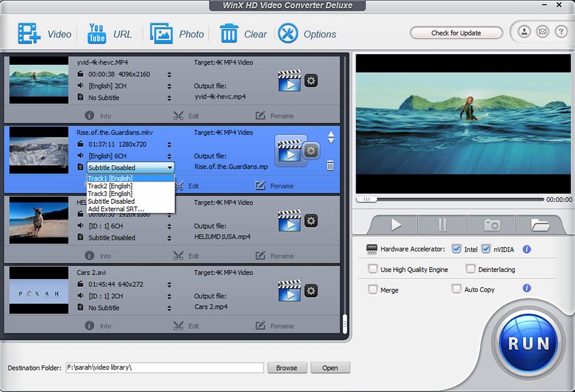Open the gear settings icon for Rise.of.the.Guardians.mkv
Screen dimensions: 575x392
point(310,151)
